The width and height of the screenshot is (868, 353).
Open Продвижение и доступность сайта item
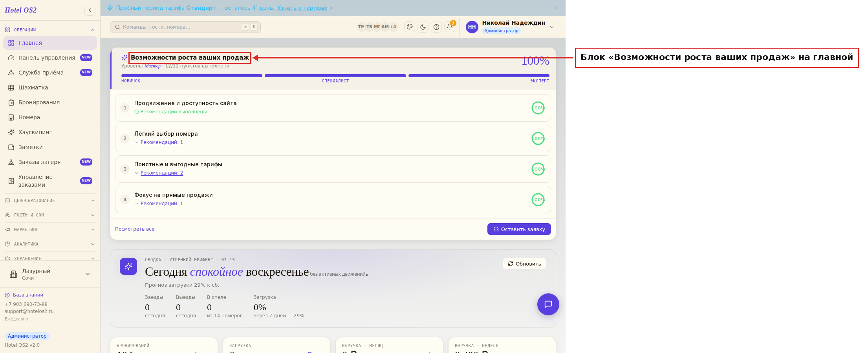pyautogui.click(x=333, y=108)
